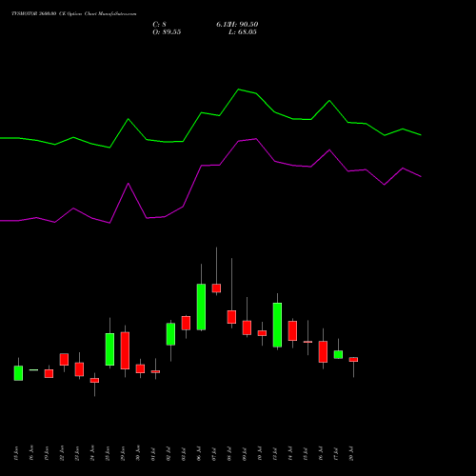This screenshot has height=476, width=476.
Task: Click the '01 Jul' date label on axis
Action: (x=153, y=453)
